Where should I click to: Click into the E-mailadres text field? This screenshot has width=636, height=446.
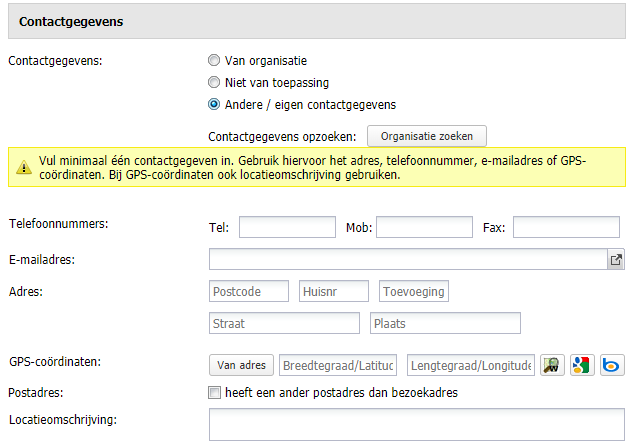coord(408,259)
